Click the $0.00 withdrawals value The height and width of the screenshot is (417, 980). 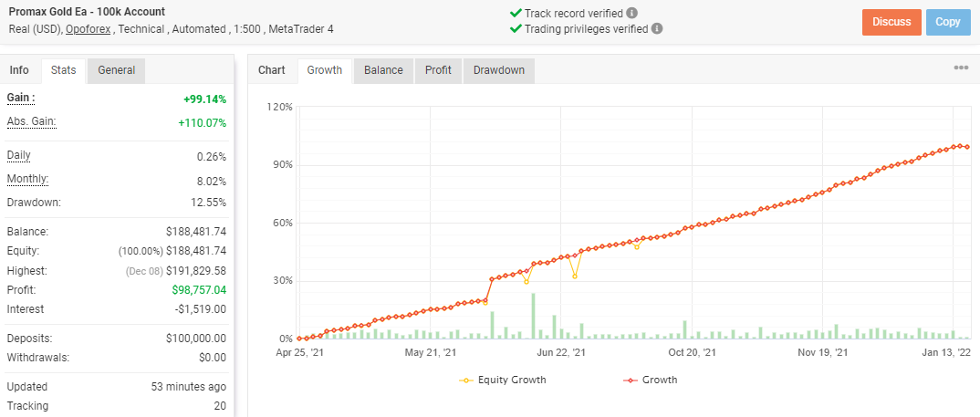point(214,358)
